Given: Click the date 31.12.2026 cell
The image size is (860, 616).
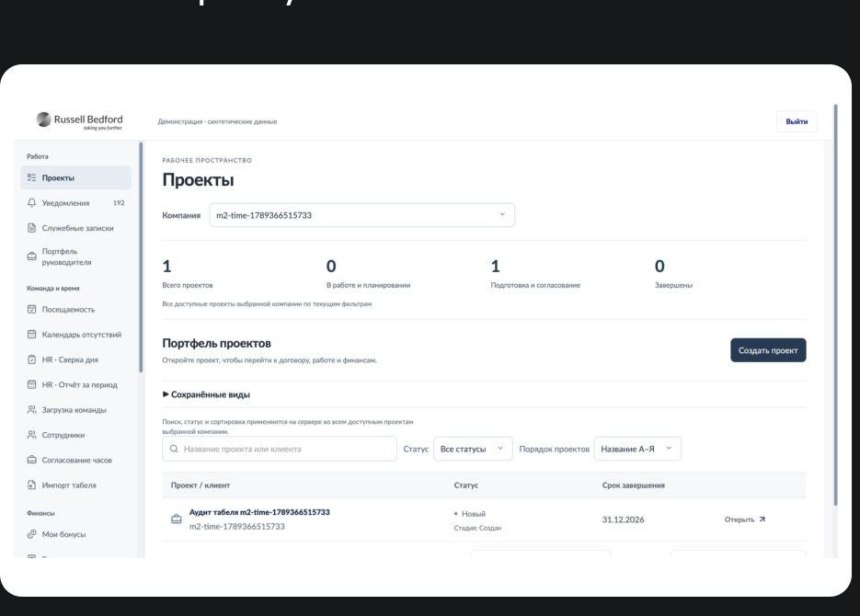Looking at the screenshot, I should 623,519.
